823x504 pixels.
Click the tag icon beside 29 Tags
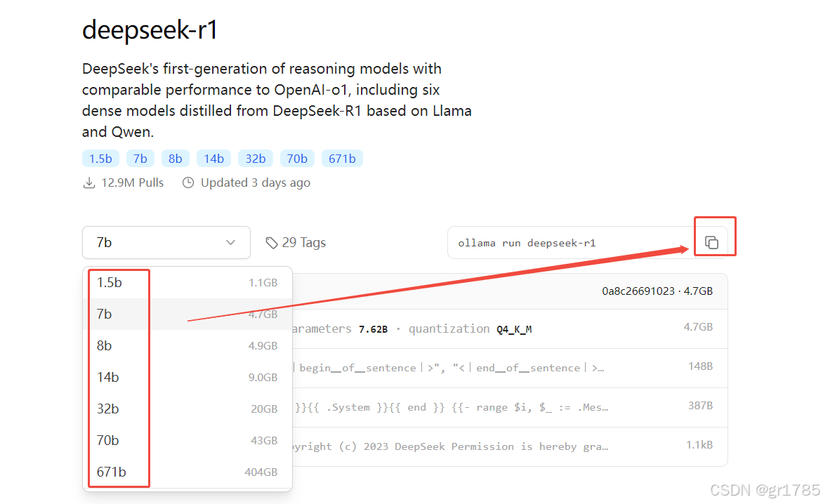(x=271, y=243)
